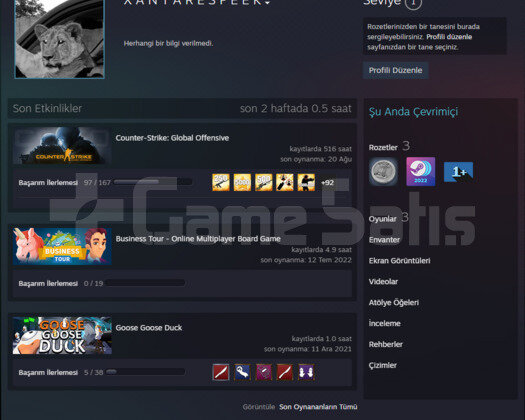Open the Atölye Öğeleri link
The width and height of the screenshot is (525, 420).
(394, 302)
